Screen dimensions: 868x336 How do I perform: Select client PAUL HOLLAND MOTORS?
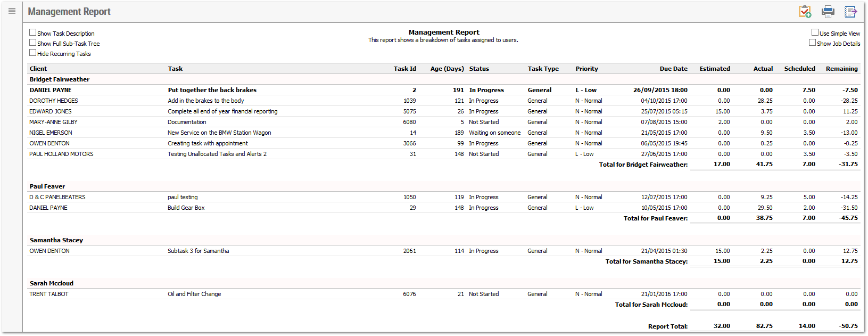(61, 154)
